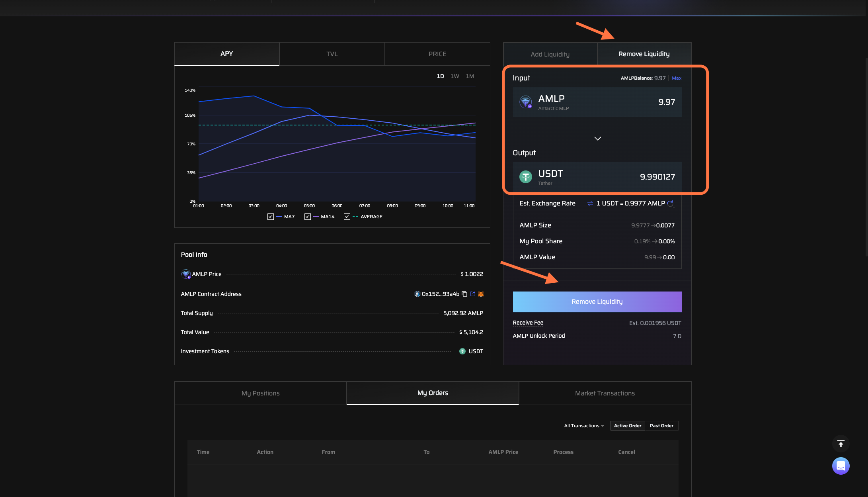Go to the My Positions tab
Viewport: 868px width, 497px height.
[261, 393]
